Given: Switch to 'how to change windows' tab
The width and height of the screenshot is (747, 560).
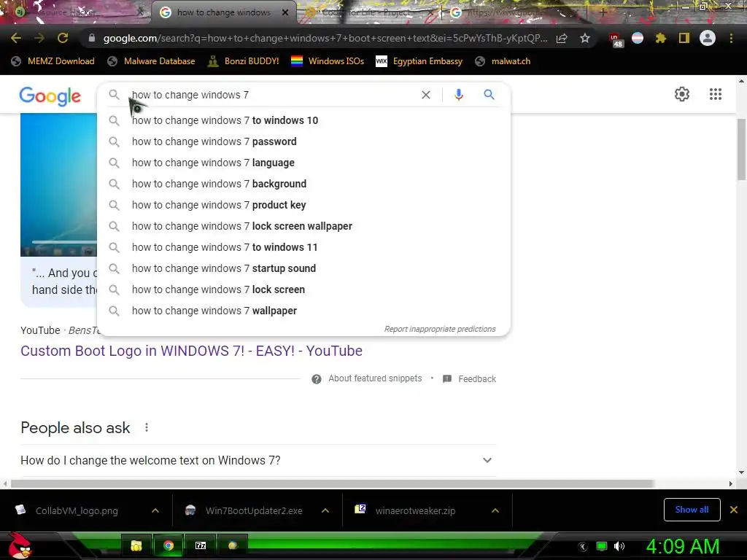Looking at the screenshot, I should (223, 13).
